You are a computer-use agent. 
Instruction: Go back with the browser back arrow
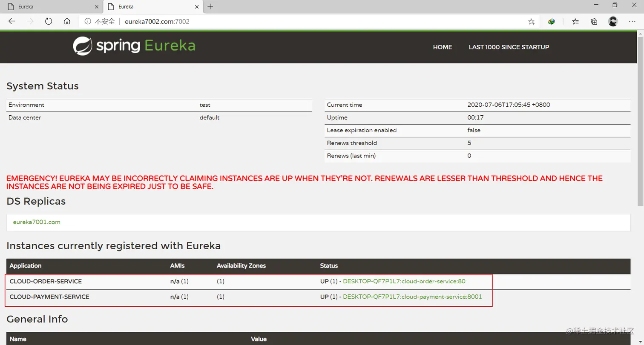click(11, 21)
